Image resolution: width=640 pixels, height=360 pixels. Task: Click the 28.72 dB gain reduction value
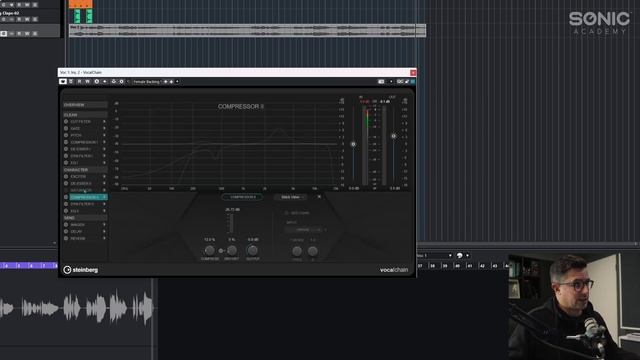click(x=232, y=209)
